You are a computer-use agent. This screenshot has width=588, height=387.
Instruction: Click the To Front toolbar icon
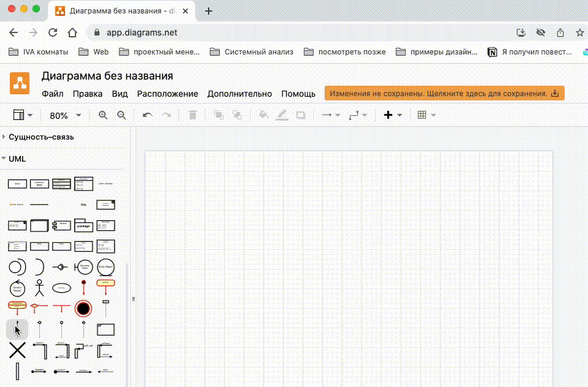(x=219, y=115)
